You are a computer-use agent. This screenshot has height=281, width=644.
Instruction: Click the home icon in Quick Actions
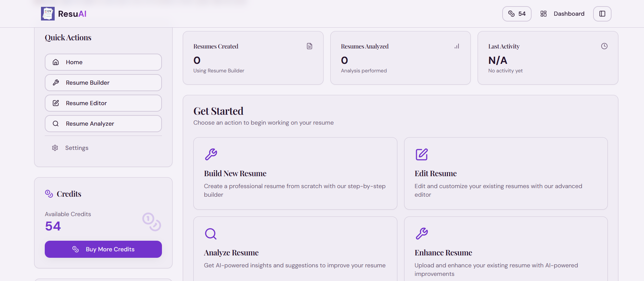(56, 62)
